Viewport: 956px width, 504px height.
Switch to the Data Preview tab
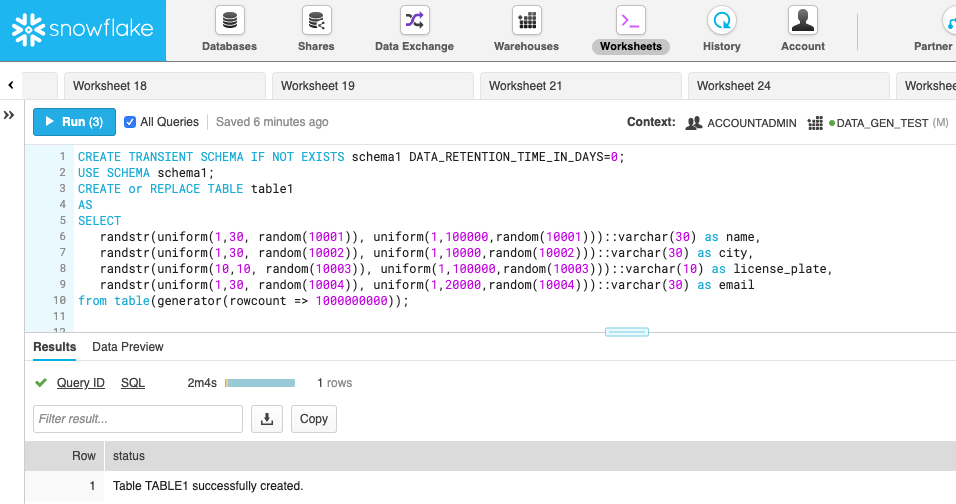128,347
